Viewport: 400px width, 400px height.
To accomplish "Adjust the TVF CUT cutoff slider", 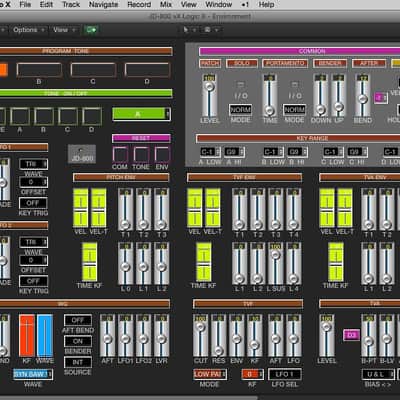I will pos(200,335).
